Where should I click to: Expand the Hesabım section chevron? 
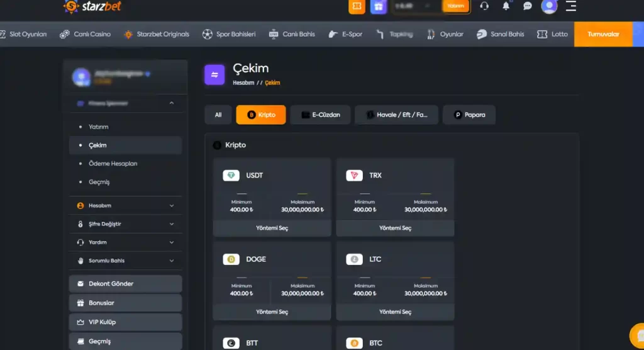click(172, 206)
